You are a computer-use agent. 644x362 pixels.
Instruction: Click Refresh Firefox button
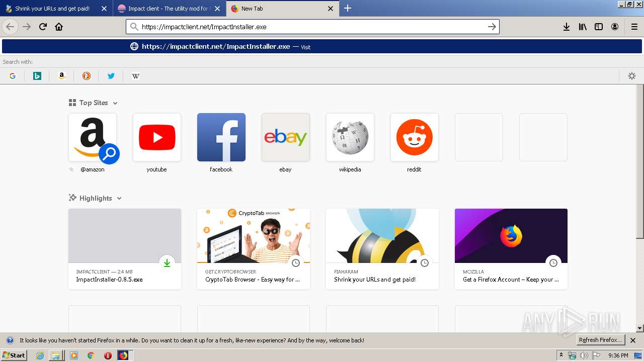(600, 340)
